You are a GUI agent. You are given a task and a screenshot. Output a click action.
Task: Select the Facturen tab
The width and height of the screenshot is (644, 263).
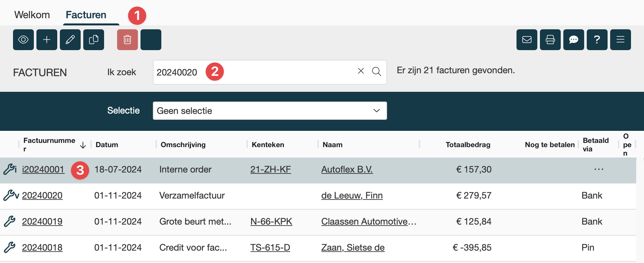coord(86,15)
